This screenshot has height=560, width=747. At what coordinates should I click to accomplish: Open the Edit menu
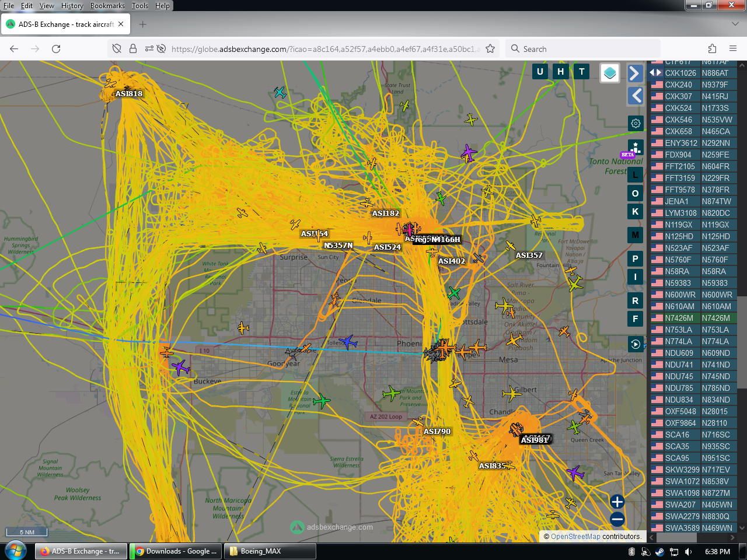click(x=27, y=6)
